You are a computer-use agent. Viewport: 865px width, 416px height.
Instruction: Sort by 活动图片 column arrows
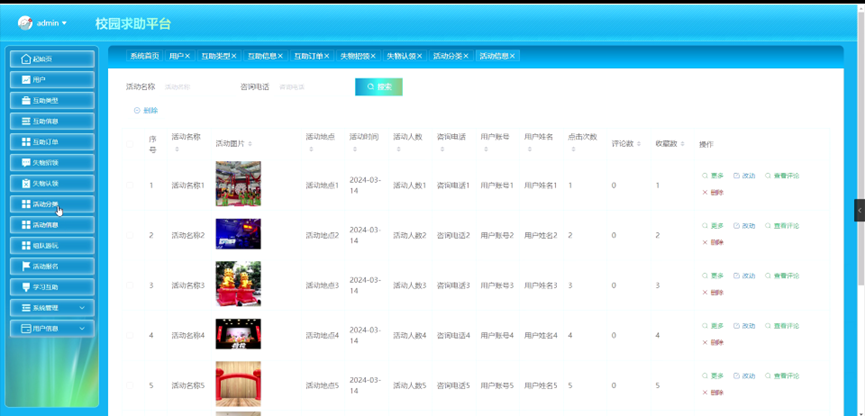click(x=250, y=143)
